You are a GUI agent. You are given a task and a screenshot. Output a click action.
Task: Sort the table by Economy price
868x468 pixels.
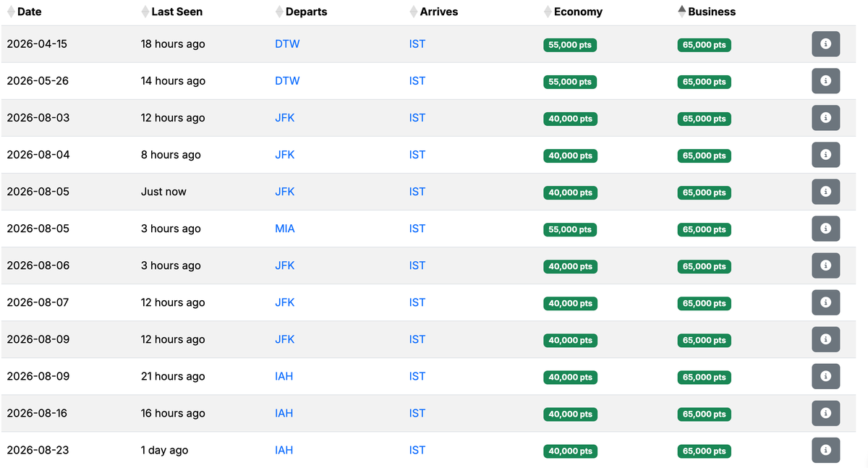578,12
